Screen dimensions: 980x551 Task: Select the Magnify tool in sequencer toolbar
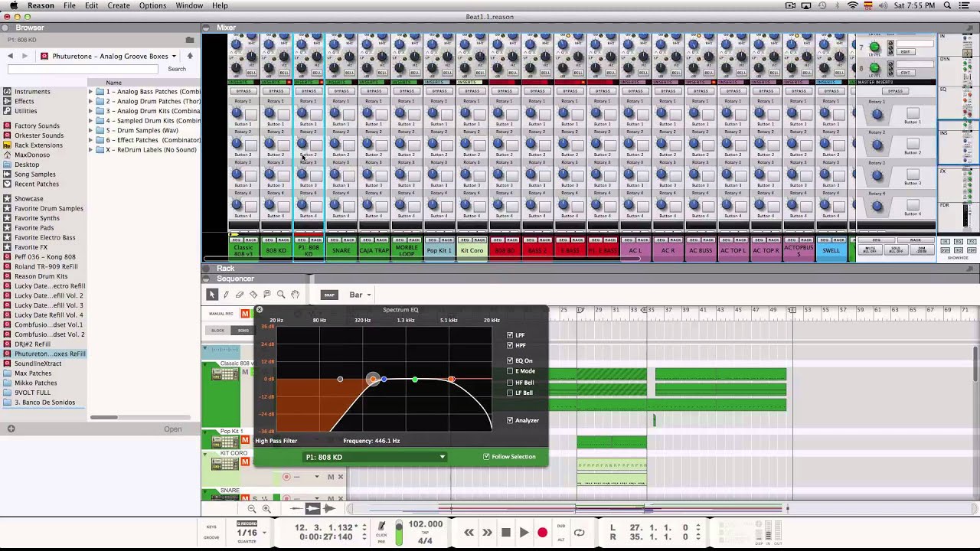(281, 295)
